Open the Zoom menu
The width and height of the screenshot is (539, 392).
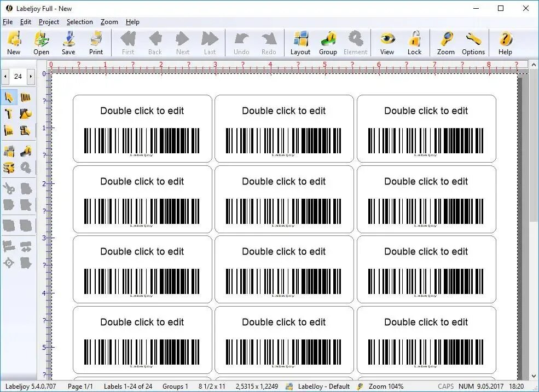(109, 22)
